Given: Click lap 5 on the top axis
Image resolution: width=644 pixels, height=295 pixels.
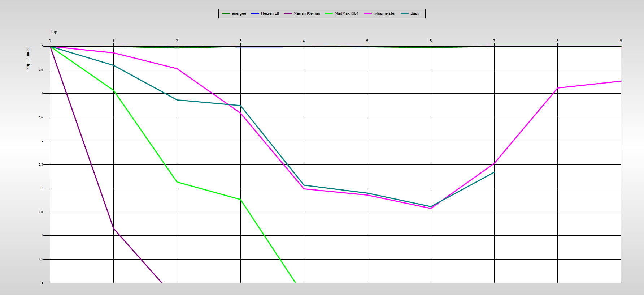Looking at the screenshot, I should coord(367,41).
